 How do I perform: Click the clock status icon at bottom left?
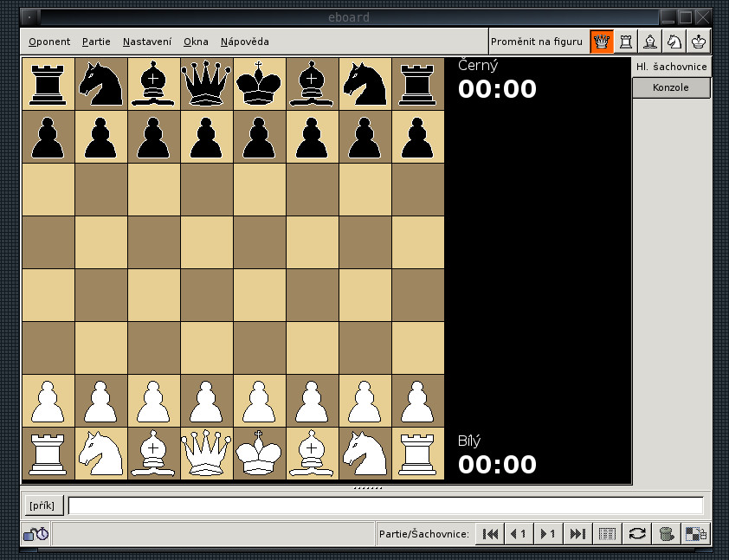(35, 534)
